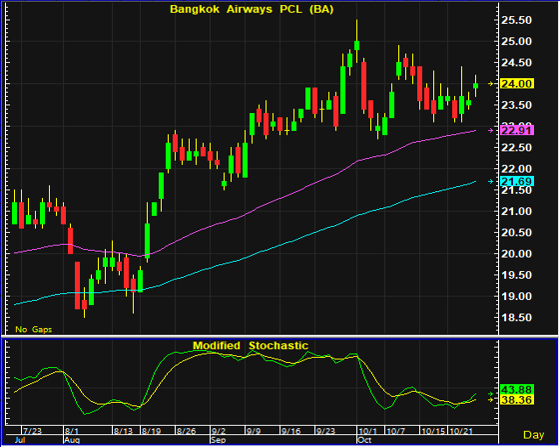Viewport: 560px width, 447px height.
Task: Click the 7/23 date marker
Action: pyautogui.click(x=32, y=431)
